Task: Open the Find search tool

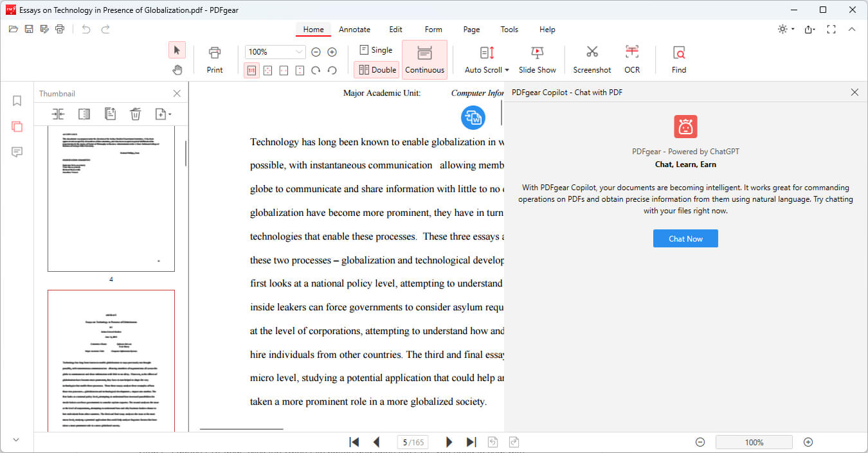Action: coord(678,59)
